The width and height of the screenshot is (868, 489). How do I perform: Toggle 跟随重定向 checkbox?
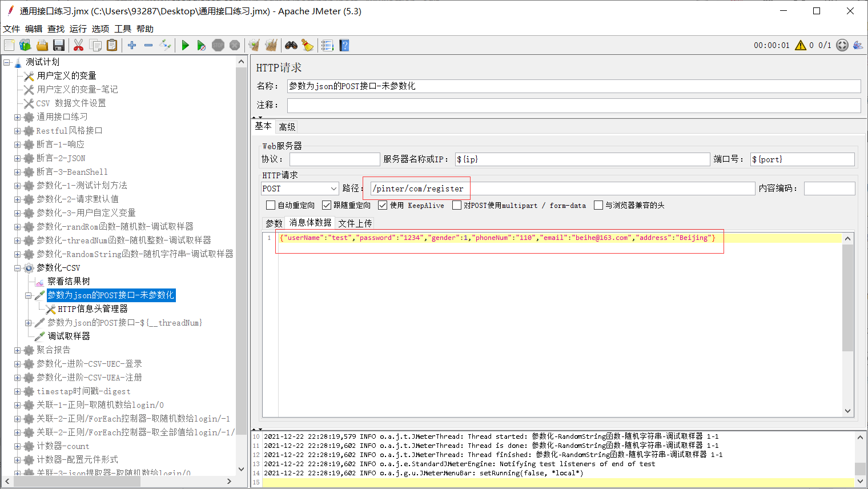(x=327, y=205)
